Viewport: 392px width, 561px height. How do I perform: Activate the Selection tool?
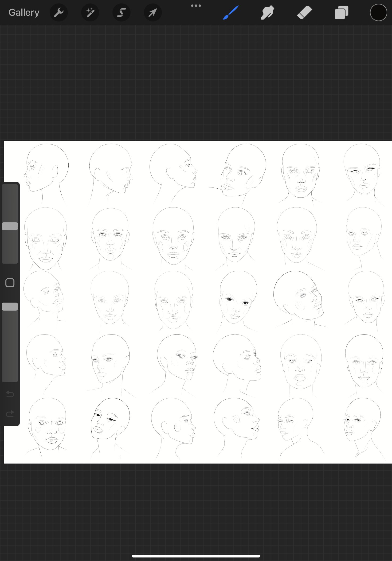[121, 12]
